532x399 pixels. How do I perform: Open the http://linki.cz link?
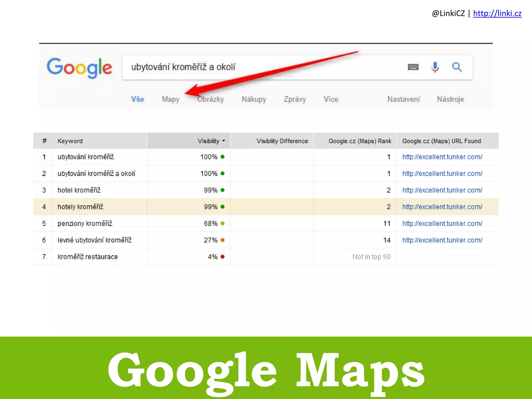(497, 13)
